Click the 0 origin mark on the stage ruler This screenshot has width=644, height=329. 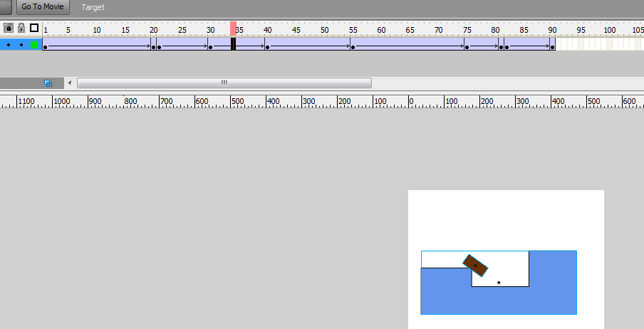[x=411, y=101]
